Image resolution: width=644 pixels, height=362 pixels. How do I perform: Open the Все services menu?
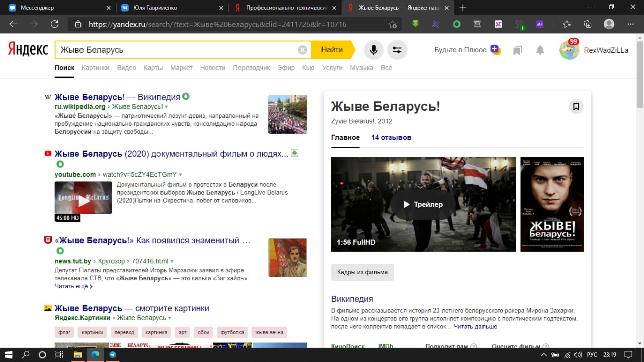[386, 68]
